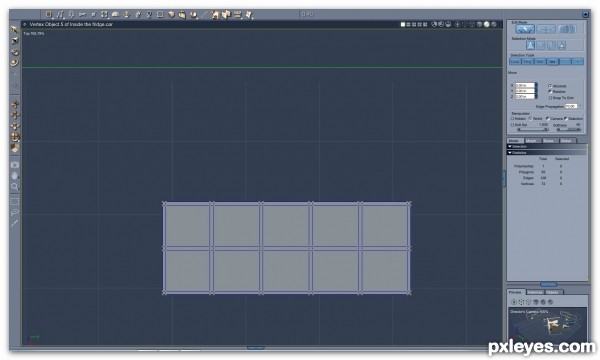Choose the Absolute move radio option
Screen dimensions: 600x360
point(550,86)
